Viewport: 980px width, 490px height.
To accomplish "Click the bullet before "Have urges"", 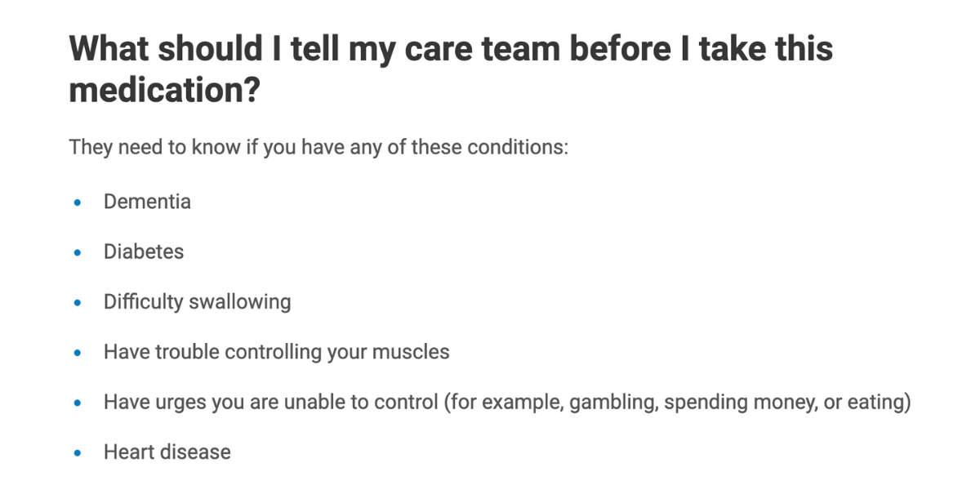I will point(78,403).
